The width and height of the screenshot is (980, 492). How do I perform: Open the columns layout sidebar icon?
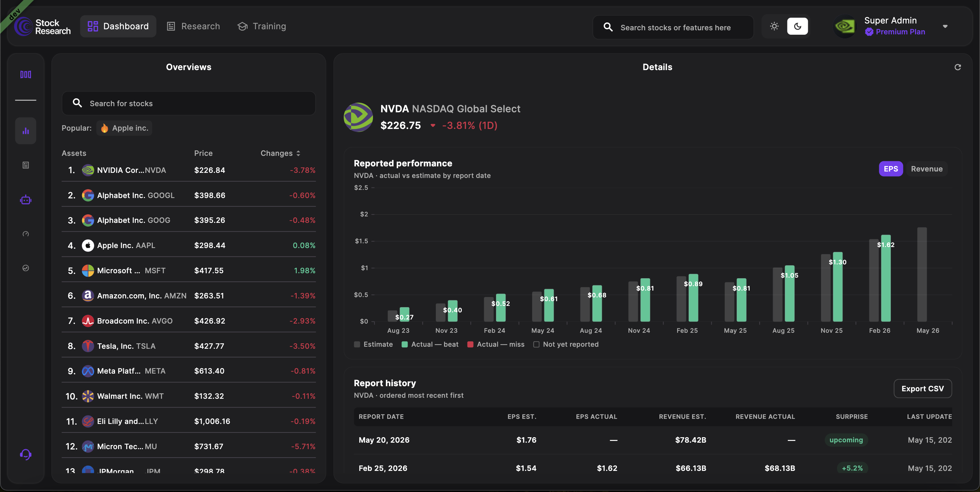coord(26,75)
